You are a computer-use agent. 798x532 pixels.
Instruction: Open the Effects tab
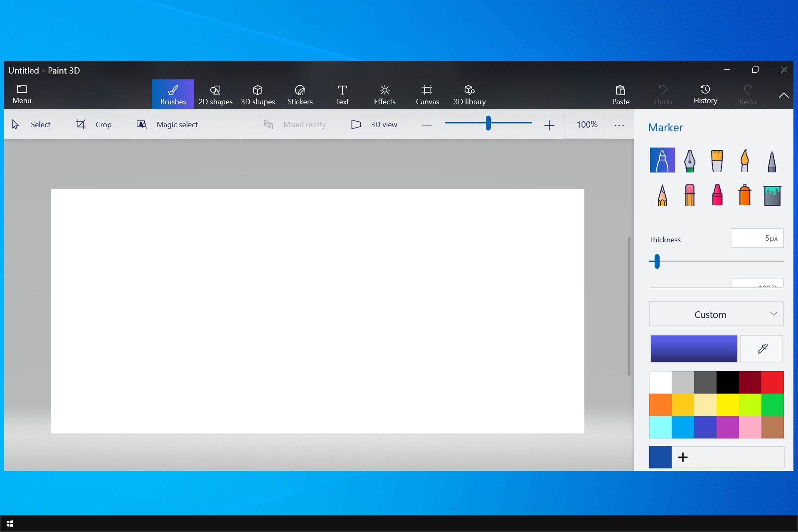point(384,95)
